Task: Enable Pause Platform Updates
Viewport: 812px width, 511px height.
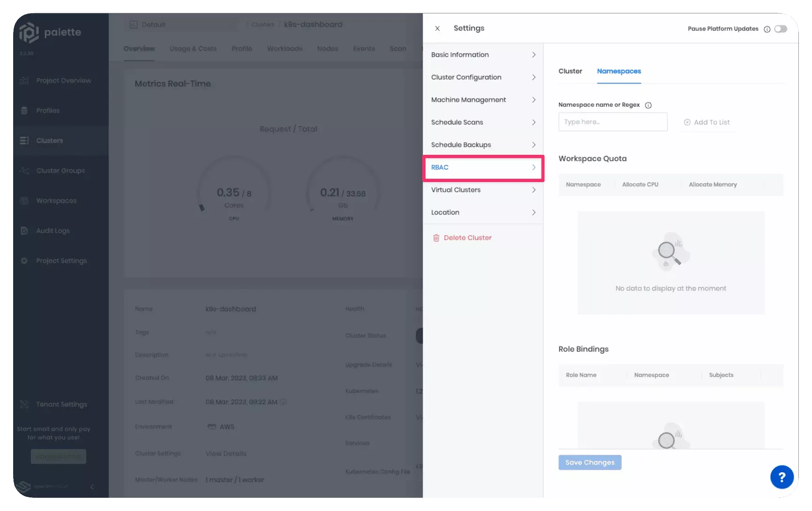Action: [780, 29]
